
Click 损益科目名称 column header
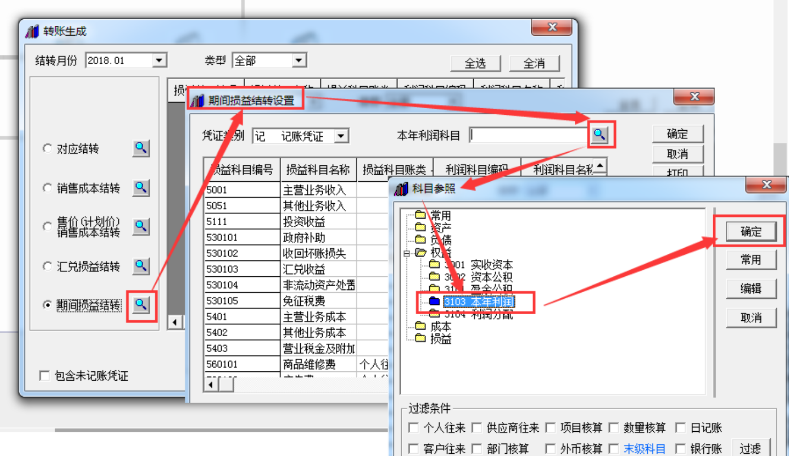(318, 170)
